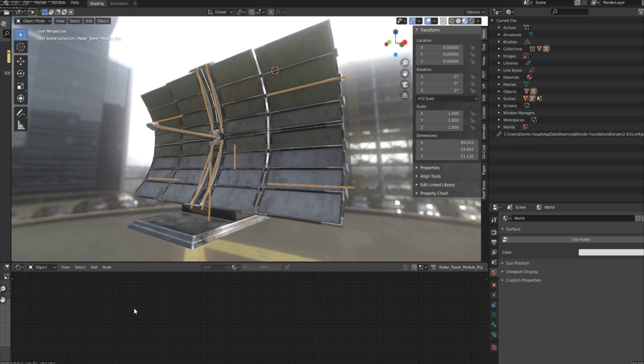Toggle perspective/orthographic grid icon
Viewport: 644px width, 364px height.
click(x=405, y=95)
